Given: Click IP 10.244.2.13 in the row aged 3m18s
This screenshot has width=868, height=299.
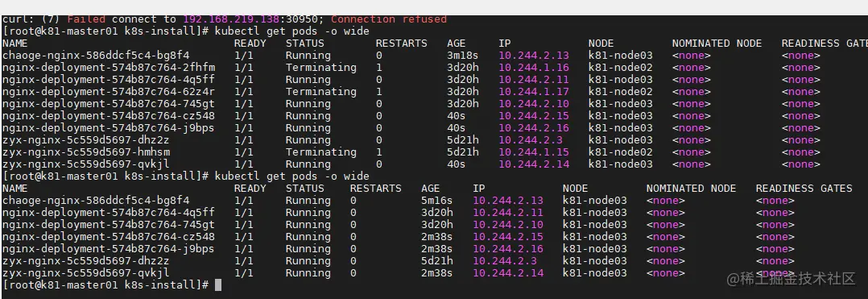Looking at the screenshot, I should [x=534, y=56].
